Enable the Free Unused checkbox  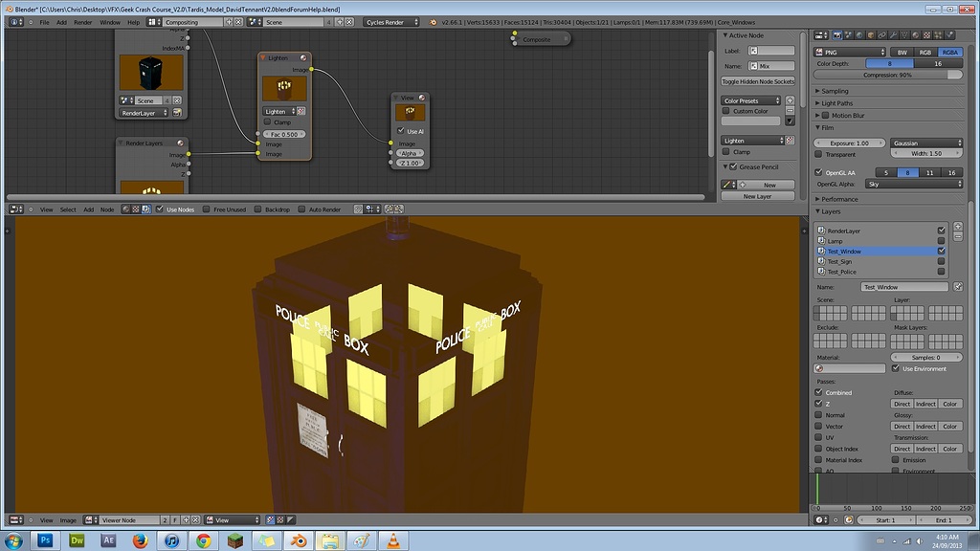coord(207,209)
